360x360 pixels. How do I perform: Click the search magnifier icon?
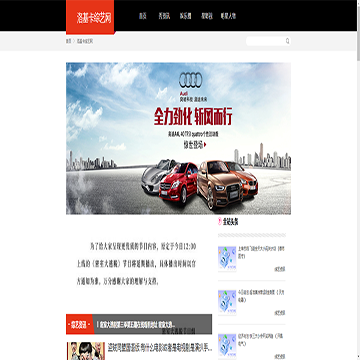pyautogui.click(x=287, y=41)
